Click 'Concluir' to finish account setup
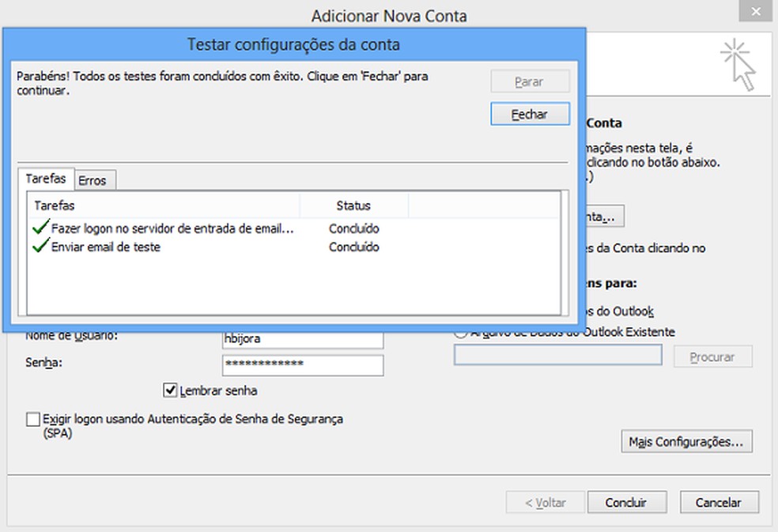The width and height of the screenshot is (778, 532). pos(627,502)
